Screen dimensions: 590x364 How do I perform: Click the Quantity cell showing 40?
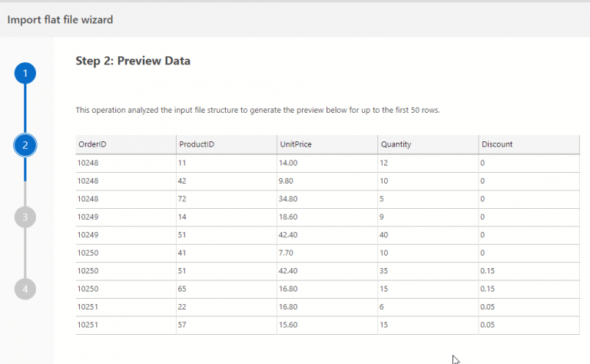click(427, 235)
